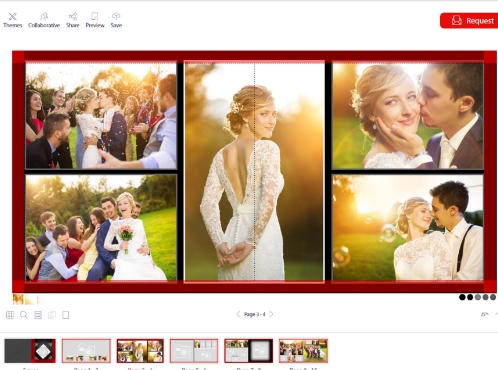Image resolution: width=498 pixels, height=370 pixels.
Task: Select the center bride portrait photo
Action: coord(254,172)
